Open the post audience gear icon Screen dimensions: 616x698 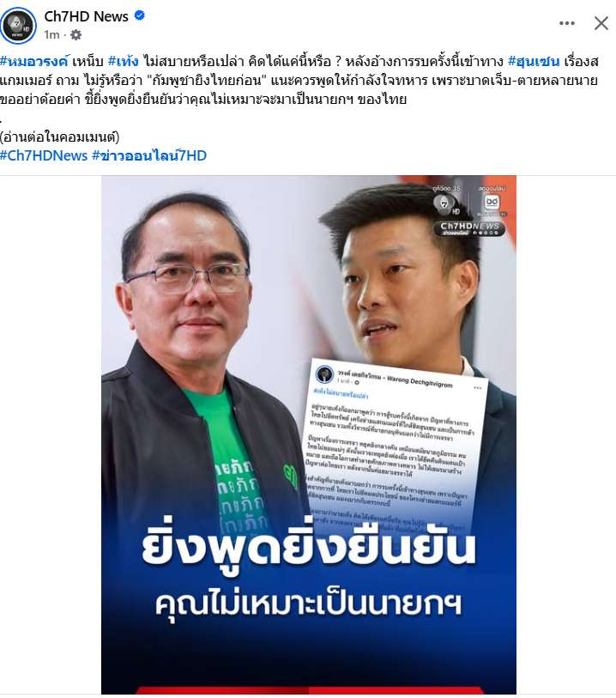(x=76, y=34)
